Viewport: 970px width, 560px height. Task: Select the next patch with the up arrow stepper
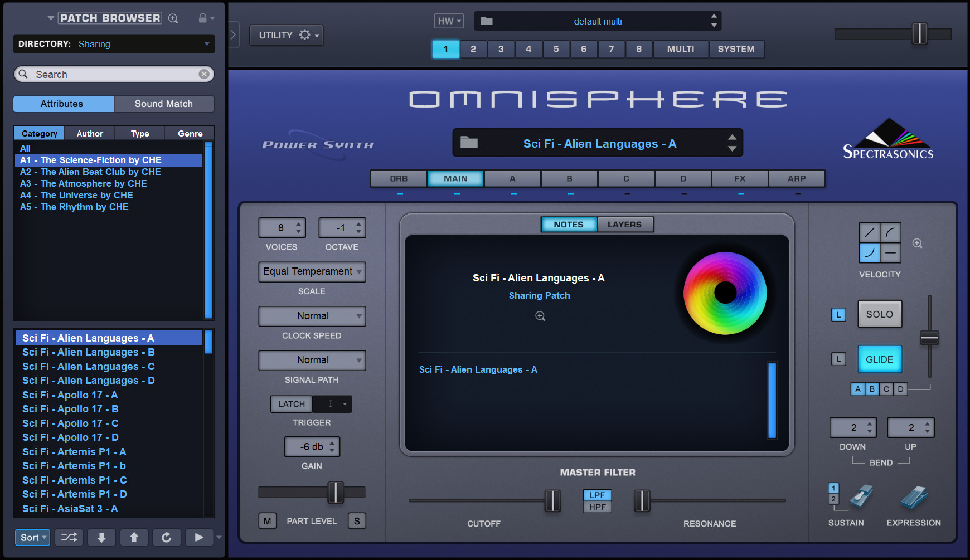point(732,137)
